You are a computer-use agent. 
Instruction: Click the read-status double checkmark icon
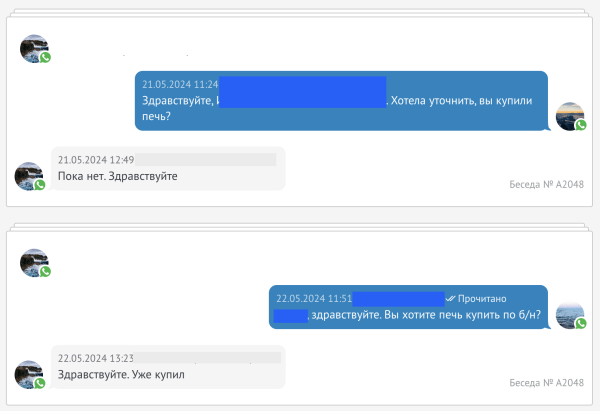[x=450, y=298]
